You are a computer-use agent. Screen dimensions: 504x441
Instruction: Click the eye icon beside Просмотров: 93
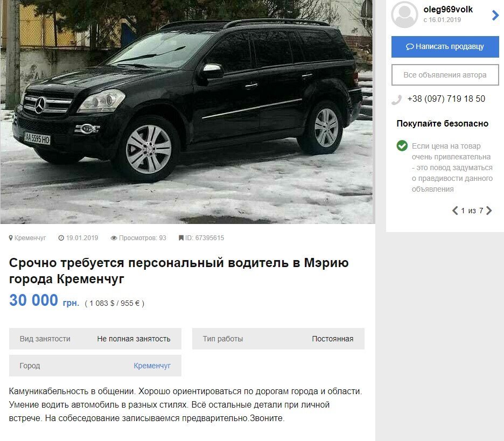coord(114,238)
